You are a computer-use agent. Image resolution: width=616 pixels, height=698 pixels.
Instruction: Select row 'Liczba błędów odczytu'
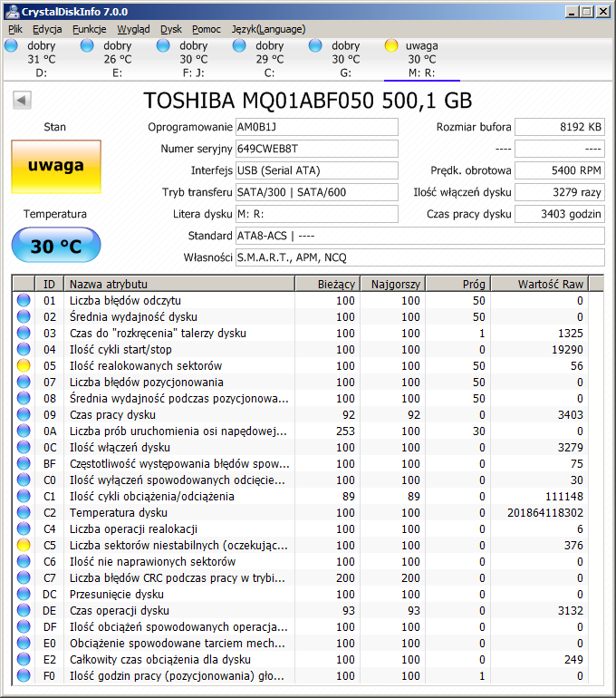(x=301, y=300)
